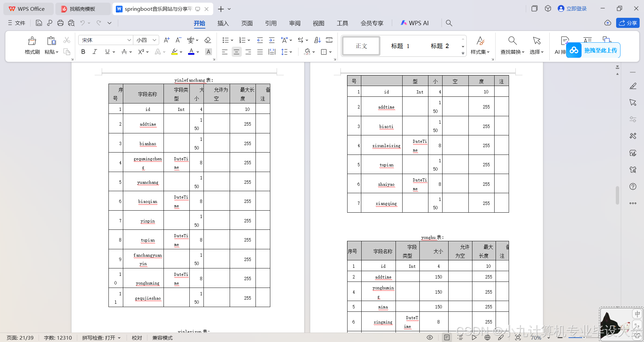Image resolution: width=644 pixels, height=342 pixels.
Task: Apply the 标题 1 heading style
Action: click(400, 46)
